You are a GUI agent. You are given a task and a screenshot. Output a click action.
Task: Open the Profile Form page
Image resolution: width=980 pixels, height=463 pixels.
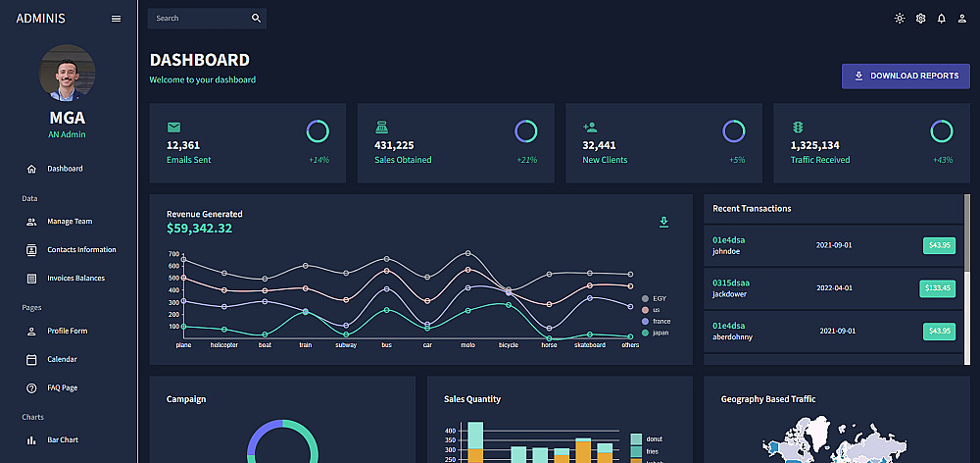(x=68, y=331)
